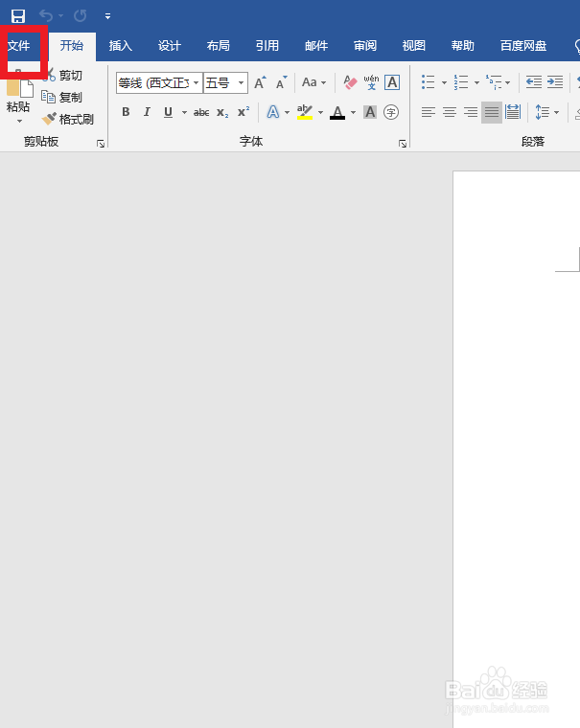The height and width of the screenshot is (728, 580).
Task: Open the 审阅 (Review) tab
Action: [365, 46]
